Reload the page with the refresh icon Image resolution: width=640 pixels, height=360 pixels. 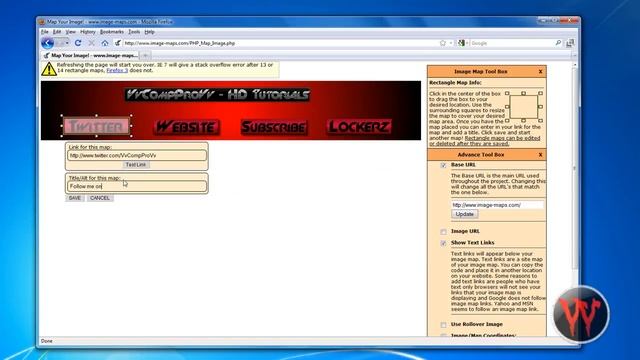point(78,43)
